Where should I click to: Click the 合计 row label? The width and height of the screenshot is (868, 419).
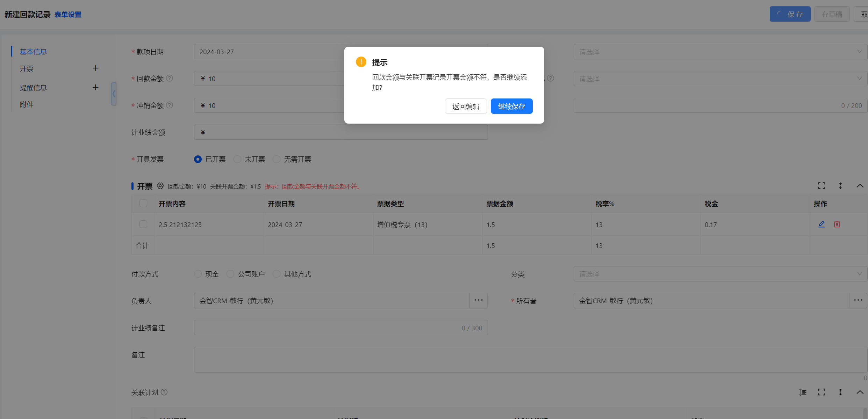coord(142,245)
